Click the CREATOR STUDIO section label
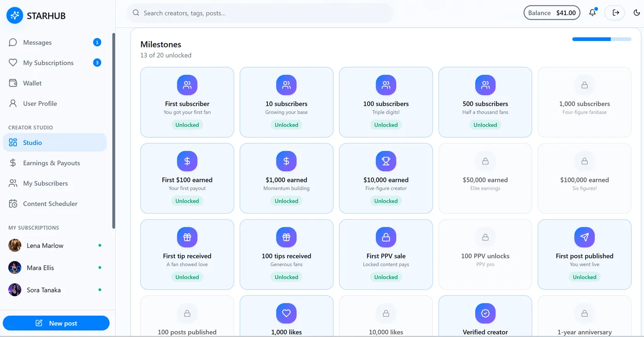The height and width of the screenshot is (337, 644). (30, 128)
